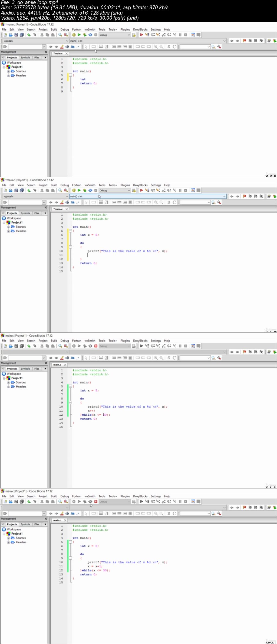This screenshot has width=277, height=644.
Task: Click Rebuild icon in frame with empty do block
Action: (90, 190)
